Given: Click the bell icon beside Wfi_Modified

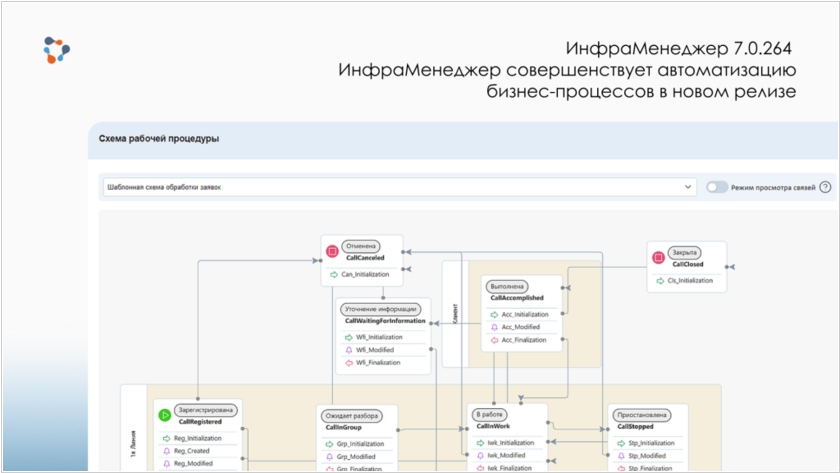Looking at the screenshot, I should (347, 350).
